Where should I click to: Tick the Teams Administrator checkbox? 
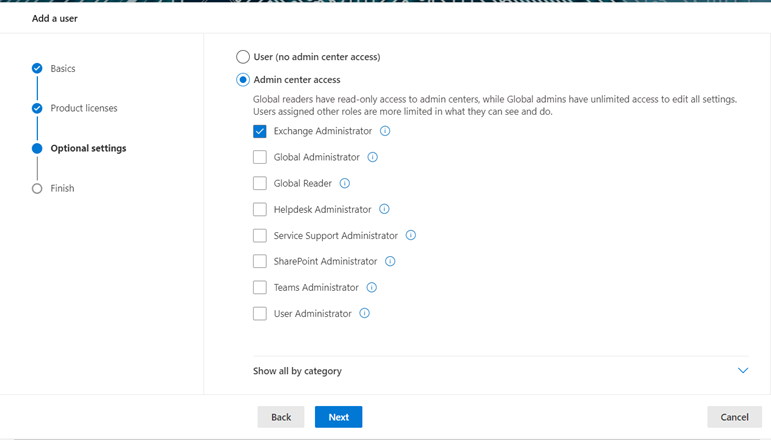click(260, 287)
